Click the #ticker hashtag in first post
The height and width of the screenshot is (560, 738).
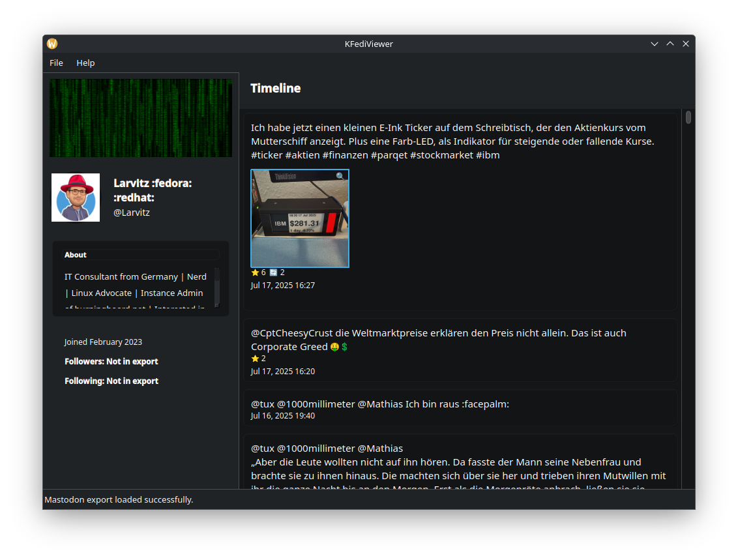(x=267, y=155)
